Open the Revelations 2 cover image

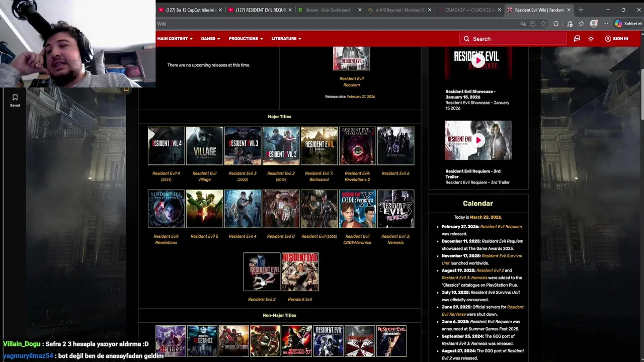coord(357,146)
